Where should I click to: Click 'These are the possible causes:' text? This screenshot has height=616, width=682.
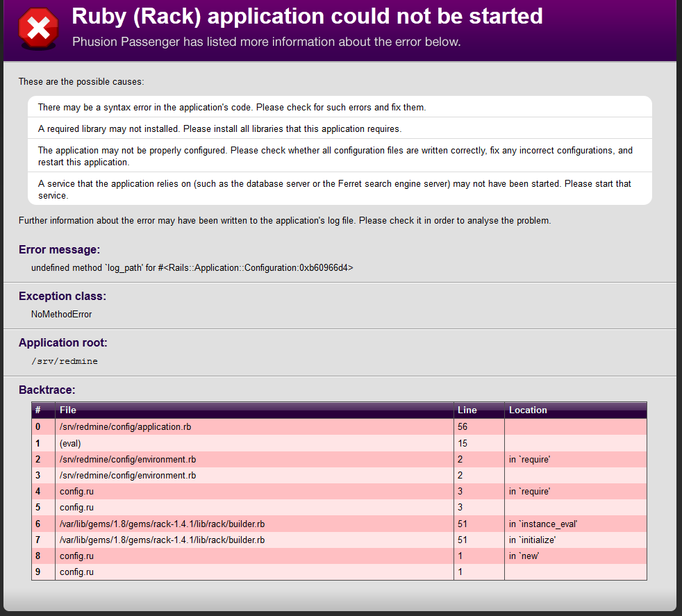(x=81, y=82)
